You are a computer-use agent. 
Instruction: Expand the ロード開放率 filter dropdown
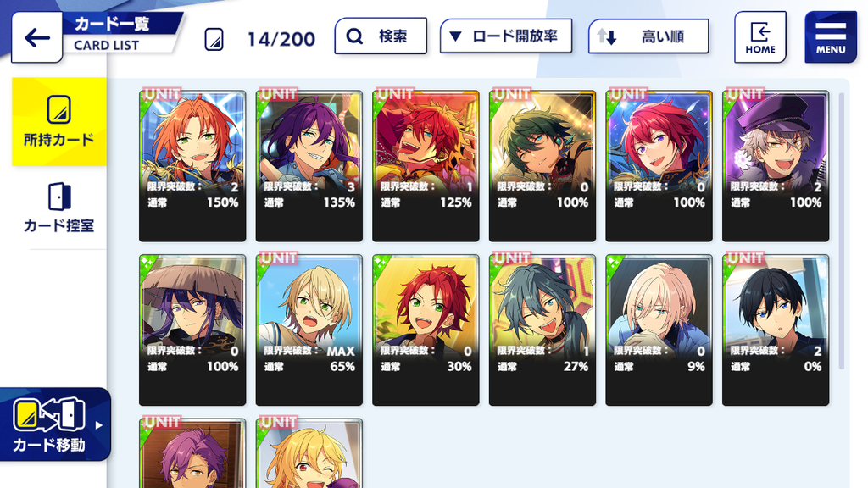click(x=506, y=36)
